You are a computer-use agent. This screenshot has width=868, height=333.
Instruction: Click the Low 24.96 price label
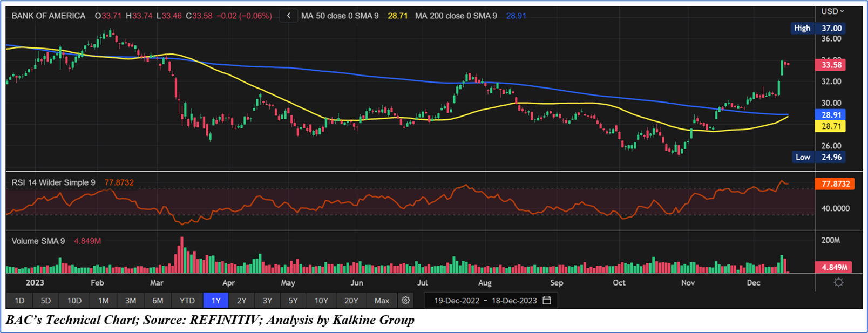819,157
